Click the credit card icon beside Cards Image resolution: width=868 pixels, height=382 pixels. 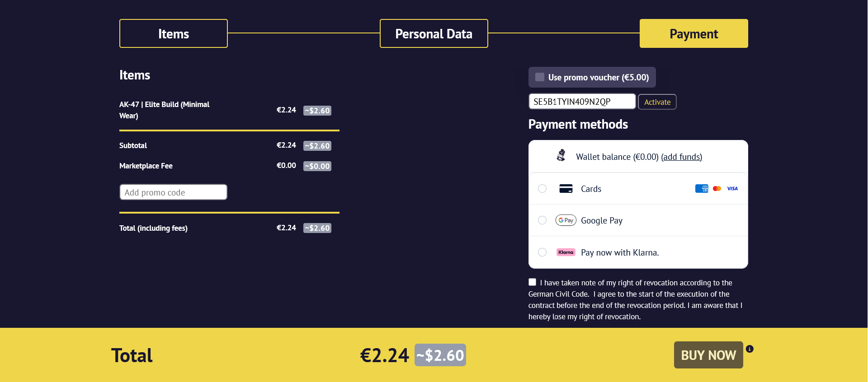click(x=566, y=189)
